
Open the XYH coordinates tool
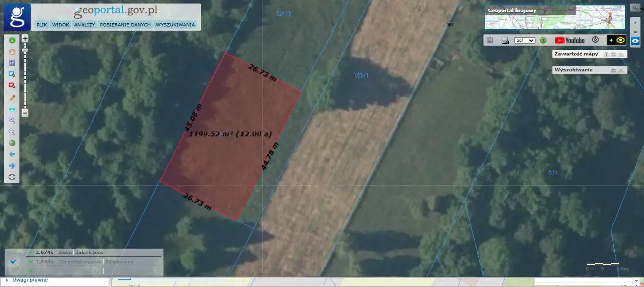click(x=12, y=109)
